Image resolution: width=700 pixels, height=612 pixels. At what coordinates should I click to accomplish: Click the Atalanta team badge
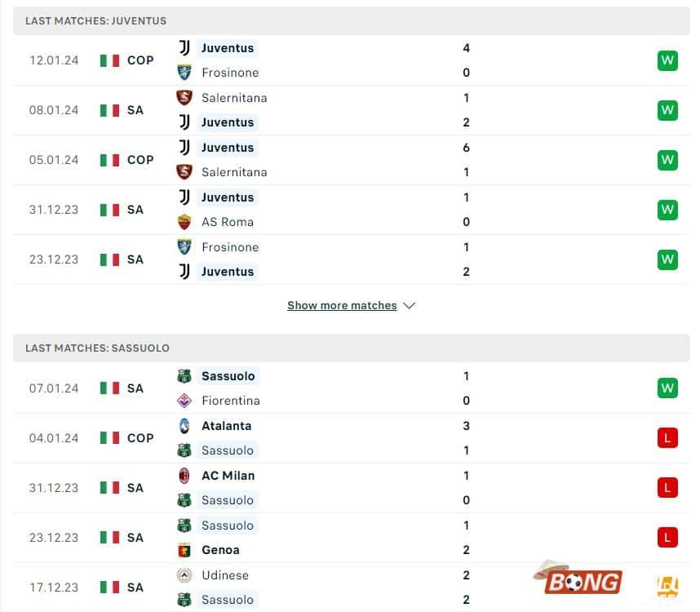click(184, 426)
